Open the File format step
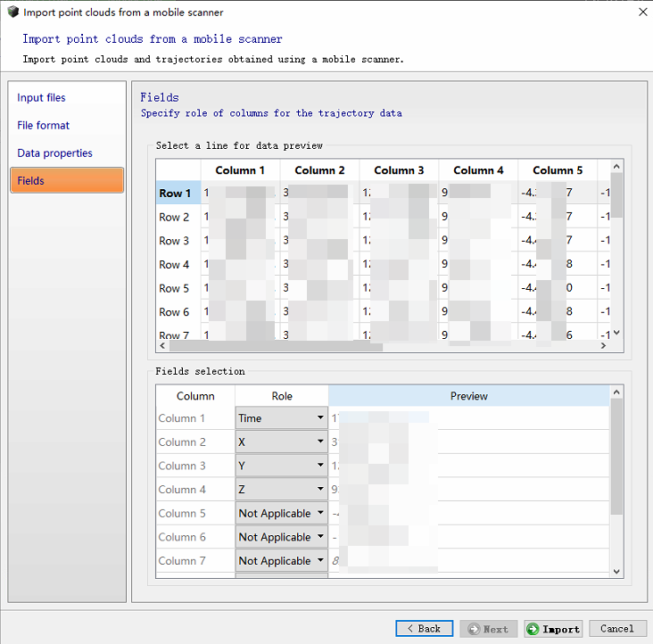 click(x=44, y=125)
